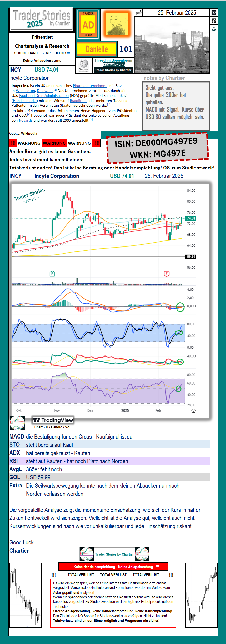Click the Trader Stories watermark on chart
The image size is (226, 644).
(x=29, y=196)
